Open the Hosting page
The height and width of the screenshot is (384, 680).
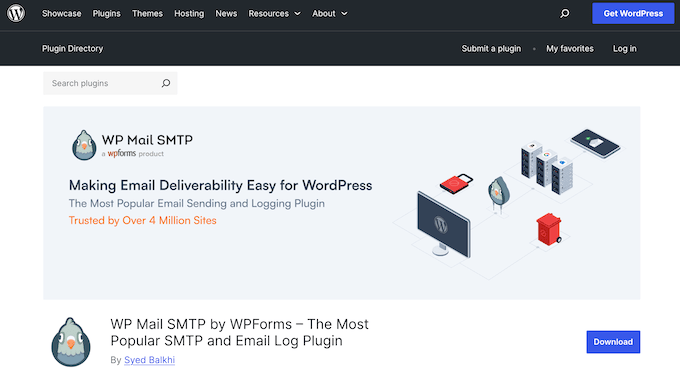pyautogui.click(x=189, y=13)
